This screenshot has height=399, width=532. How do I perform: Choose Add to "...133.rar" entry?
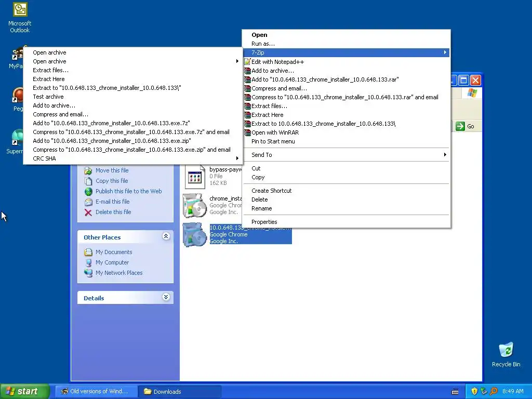click(347, 79)
